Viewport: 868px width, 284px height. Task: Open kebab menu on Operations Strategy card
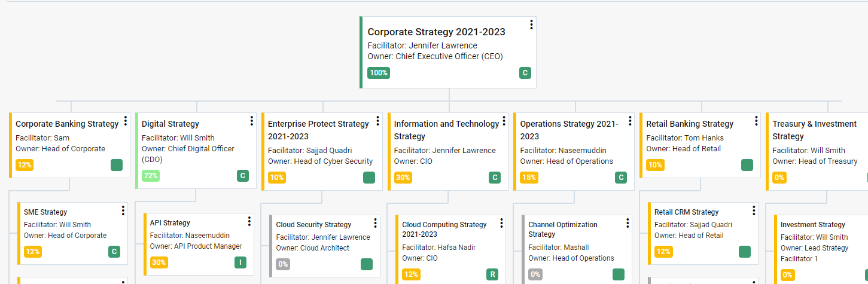coord(631,121)
